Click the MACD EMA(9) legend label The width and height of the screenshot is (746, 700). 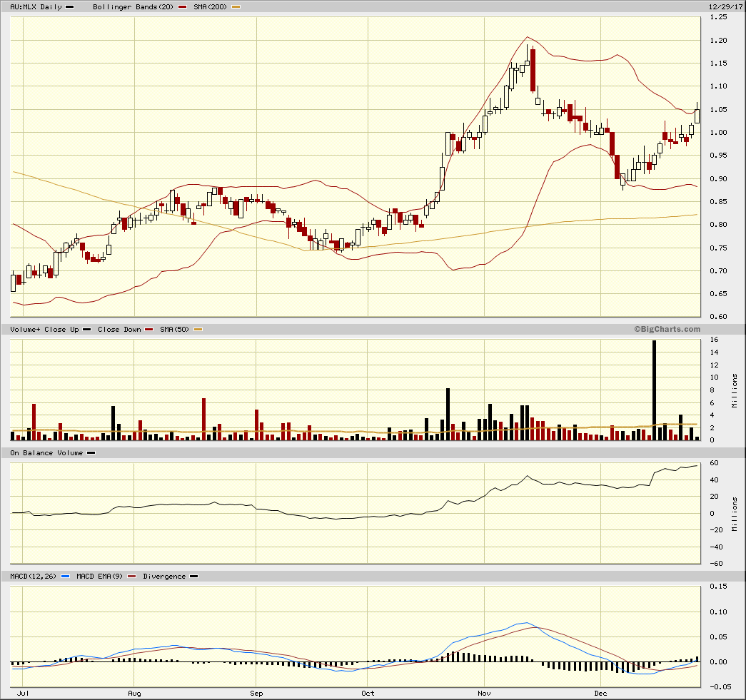point(99,576)
